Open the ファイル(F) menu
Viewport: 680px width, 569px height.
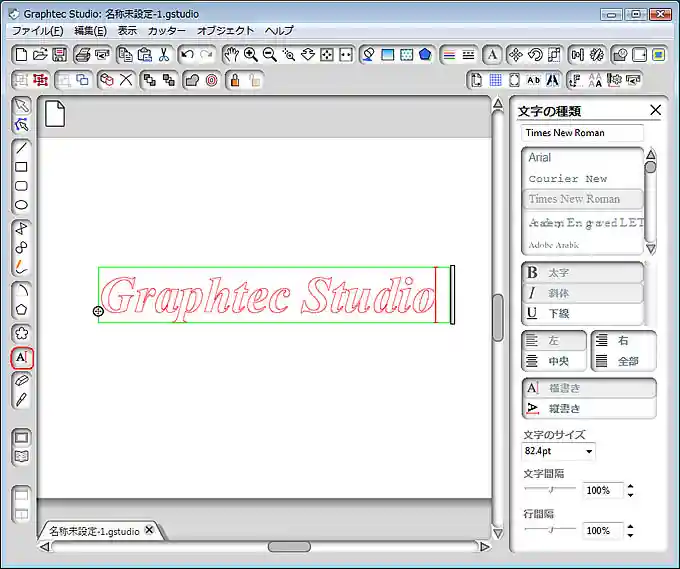(38, 31)
